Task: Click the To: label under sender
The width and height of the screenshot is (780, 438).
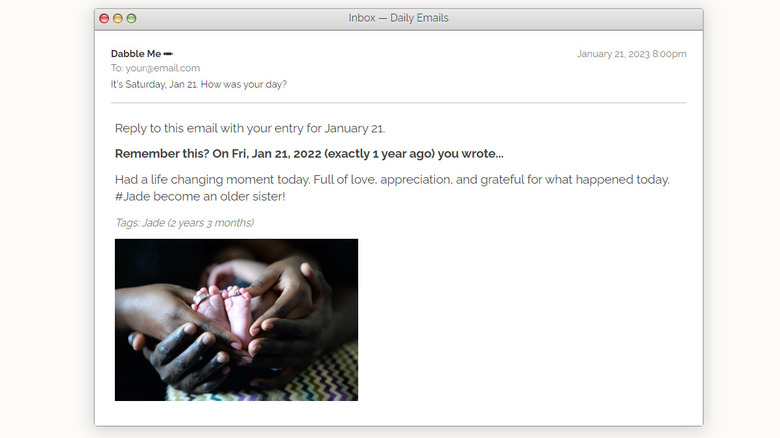Action: tap(117, 68)
